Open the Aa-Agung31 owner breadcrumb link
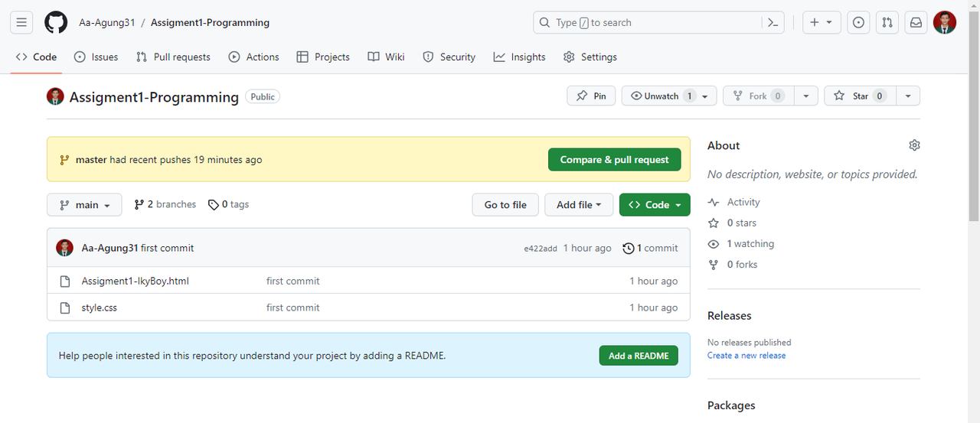980x423 pixels. coord(107,22)
